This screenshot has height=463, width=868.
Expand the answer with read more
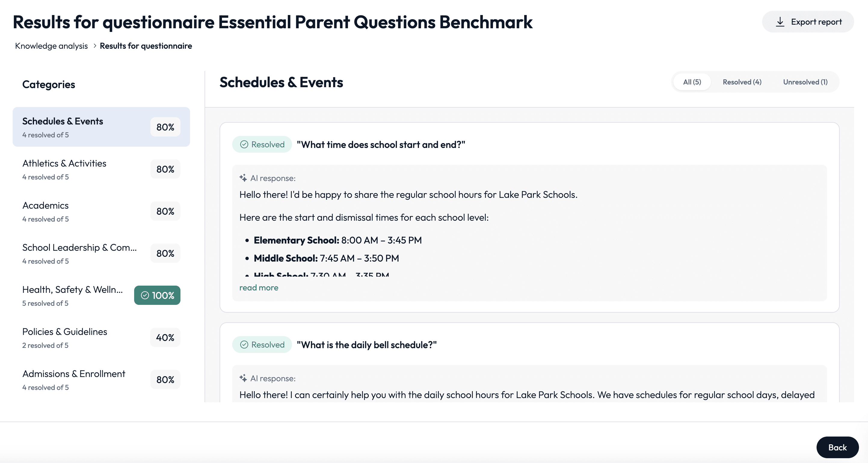259,287
